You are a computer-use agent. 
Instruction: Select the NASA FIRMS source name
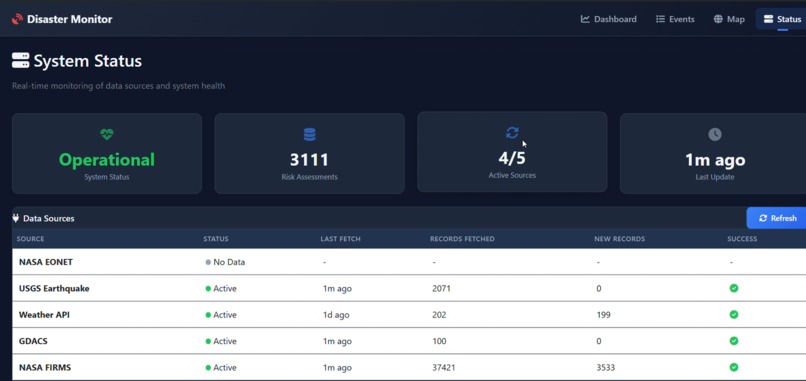[x=45, y=368]
